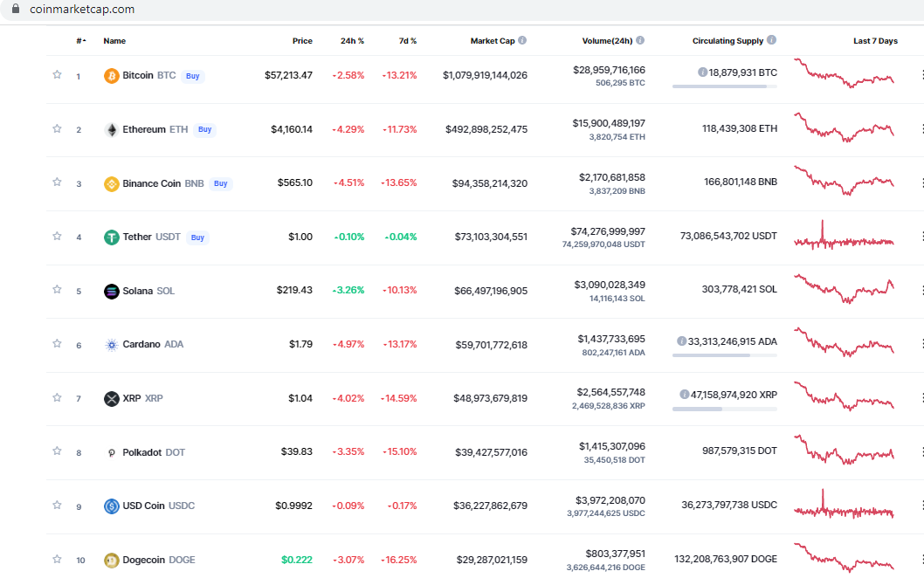
Task: Click the XRP coin logo
Action: [112, 399]
